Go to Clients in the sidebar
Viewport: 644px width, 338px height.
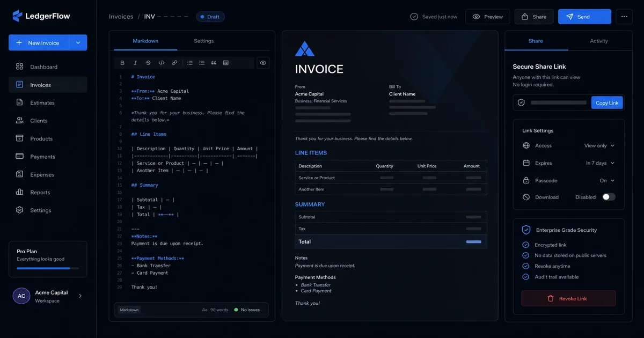click(48, 121)
